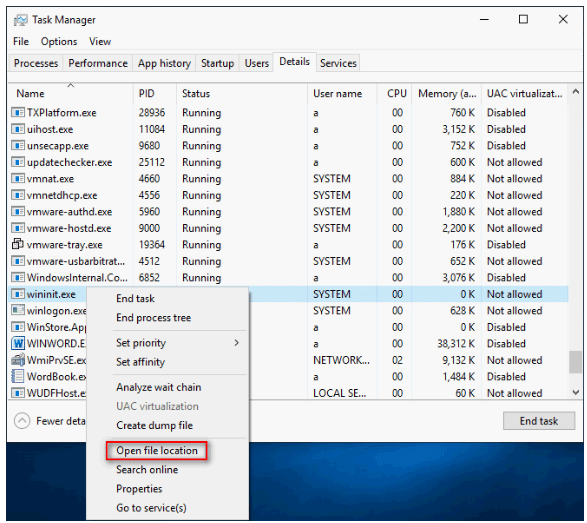Open the Options menu
The width and height of the screenshot is (587, 523).
tap(59, 41)
